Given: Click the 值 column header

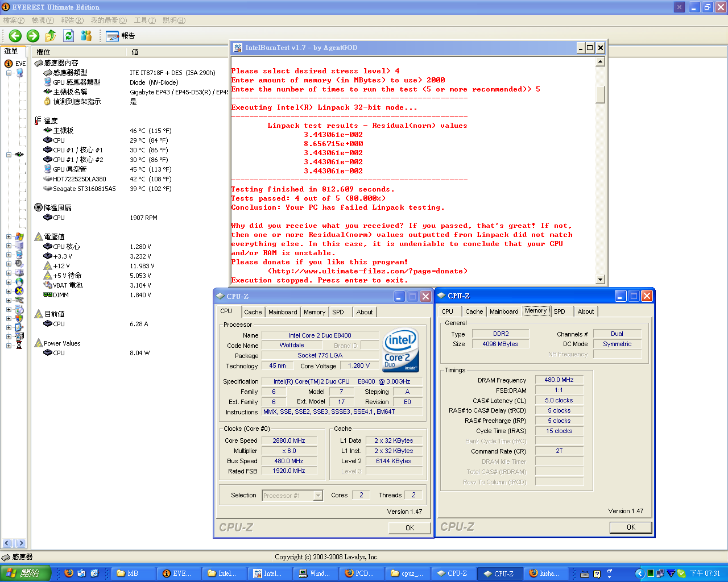Looking at the screenshot, I should coord(178,52).
